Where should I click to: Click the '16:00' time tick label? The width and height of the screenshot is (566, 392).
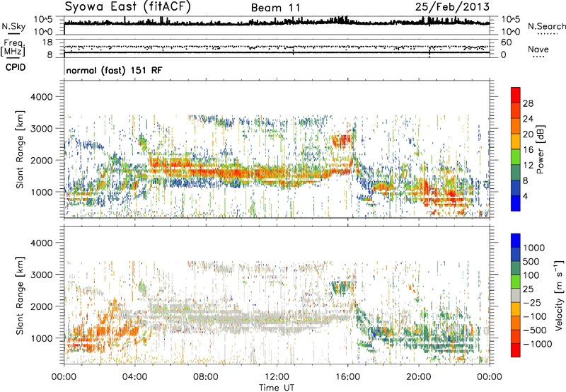pyautogui.click(x=347, y=377)
